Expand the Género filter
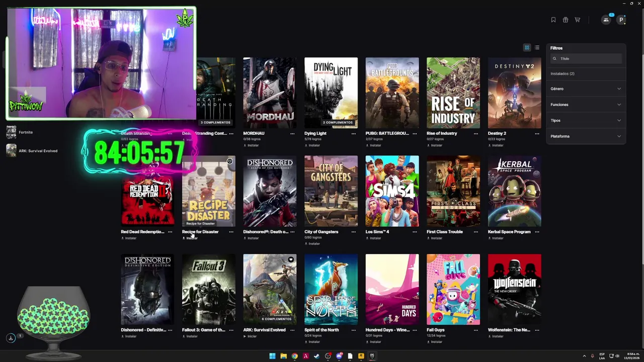Screen dimensions: 644x362 click(x=586, y=88)
